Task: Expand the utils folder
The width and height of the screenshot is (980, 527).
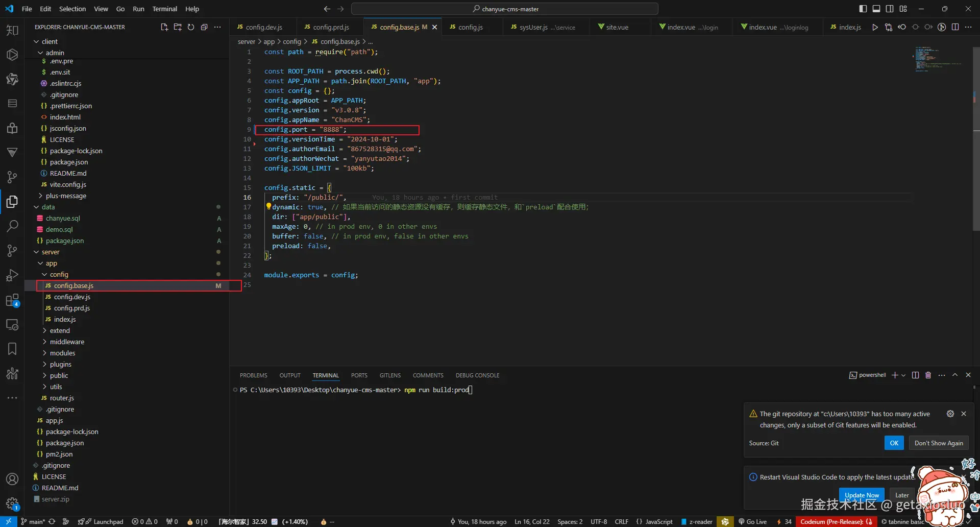Action: [44, 387]
